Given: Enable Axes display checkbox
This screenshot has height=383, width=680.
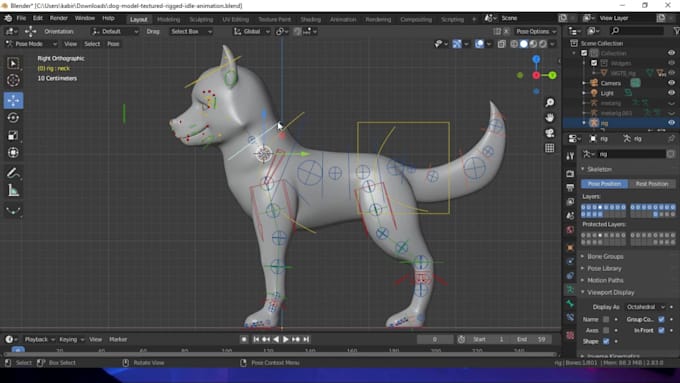Looking at the screenshot, I should pyautogui.click(x=606, y=331).
